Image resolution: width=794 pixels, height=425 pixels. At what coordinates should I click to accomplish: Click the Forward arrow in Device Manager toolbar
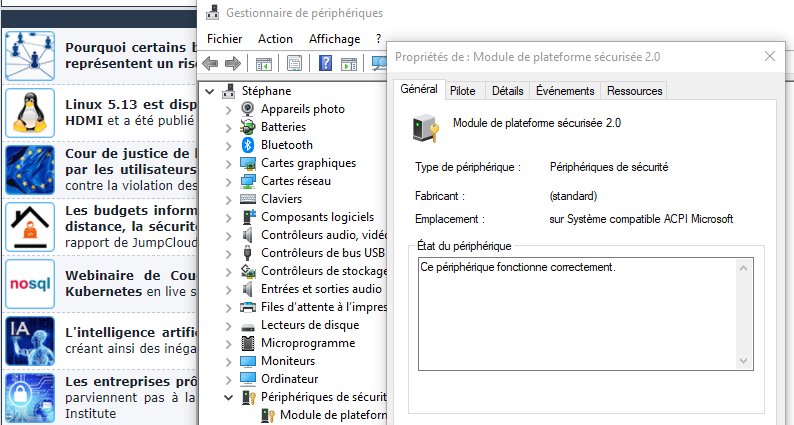coord(232,64)
